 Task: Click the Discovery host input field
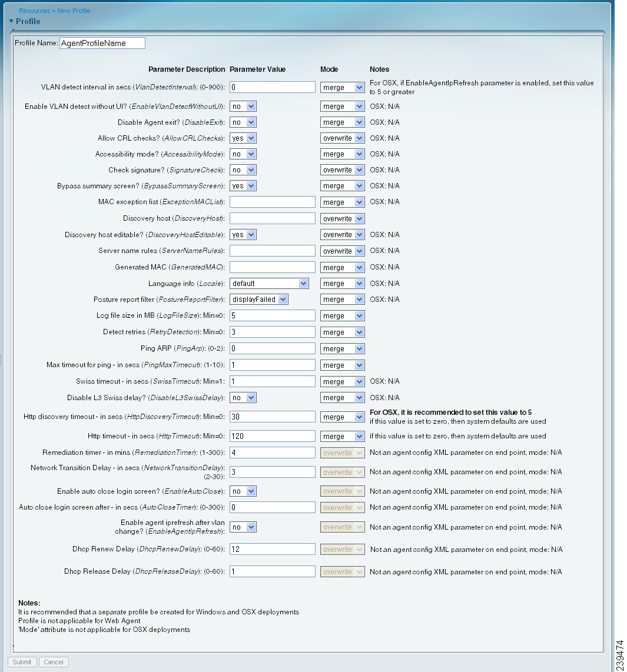point(273,218)
